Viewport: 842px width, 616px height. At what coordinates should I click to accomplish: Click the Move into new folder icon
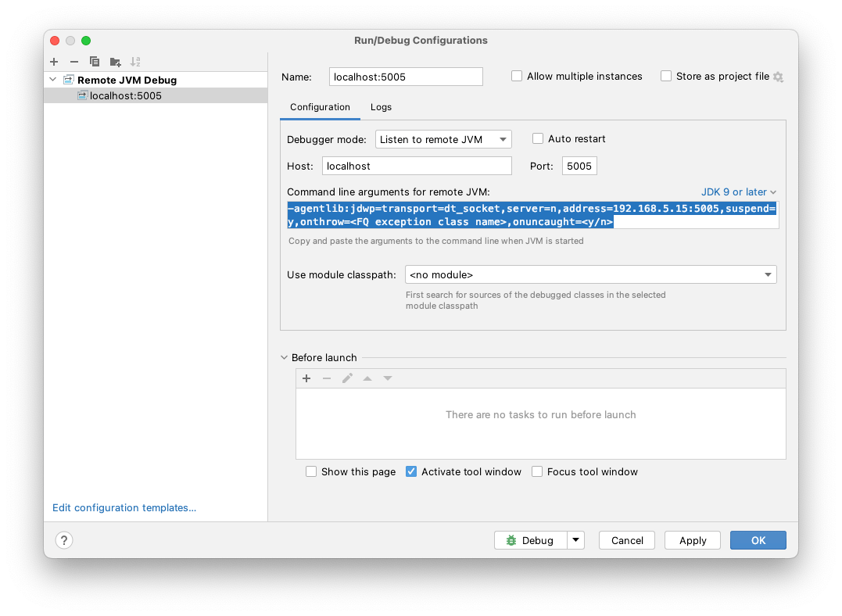click(x=116, y=62)
